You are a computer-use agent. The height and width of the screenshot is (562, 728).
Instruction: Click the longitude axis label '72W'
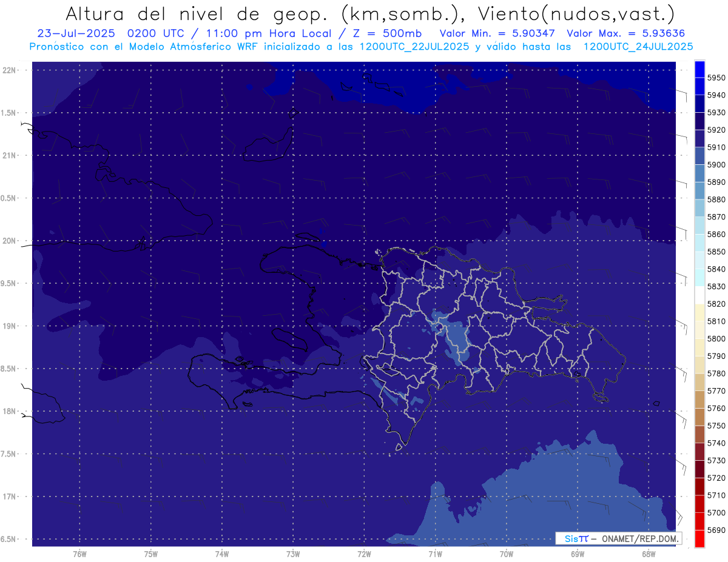[364, 554]
